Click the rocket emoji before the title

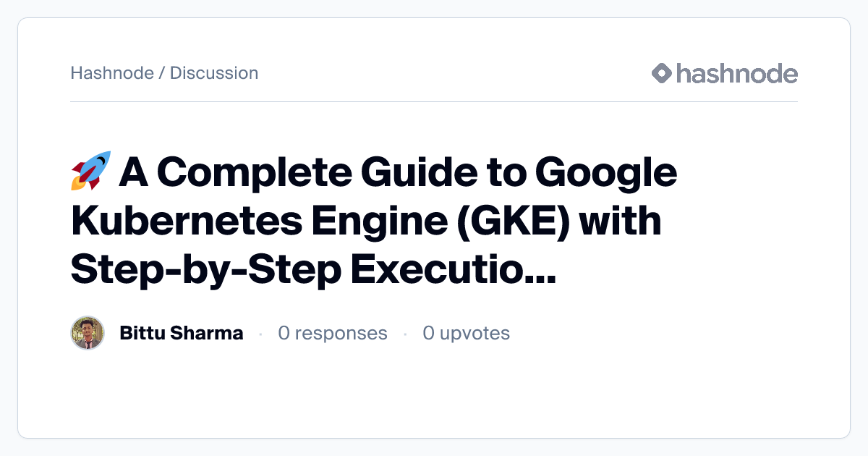pyautogui.click(x=90, y=171)
